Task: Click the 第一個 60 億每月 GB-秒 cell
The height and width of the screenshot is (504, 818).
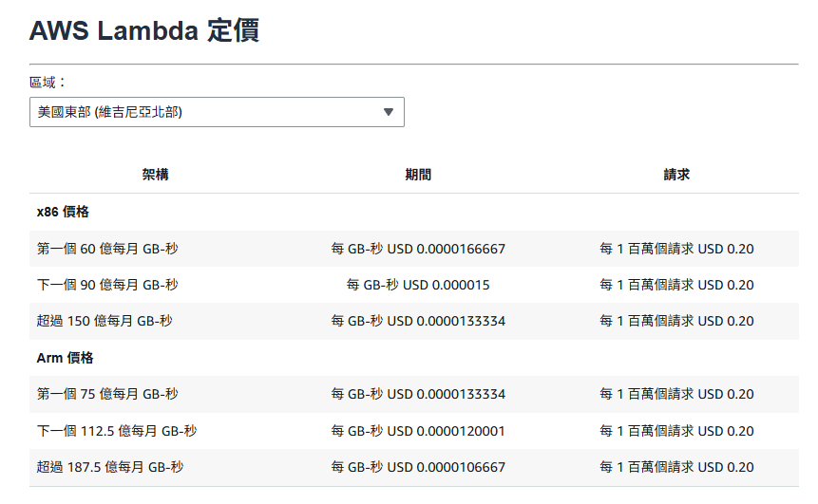Action: click(107, 249)
